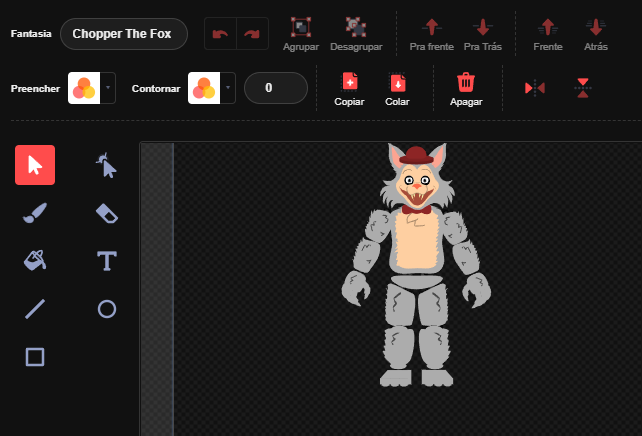The height and width of the screenshot is (436, 642).
Task: Select the Fill bucket tool
Action: [x=35, y=260]
